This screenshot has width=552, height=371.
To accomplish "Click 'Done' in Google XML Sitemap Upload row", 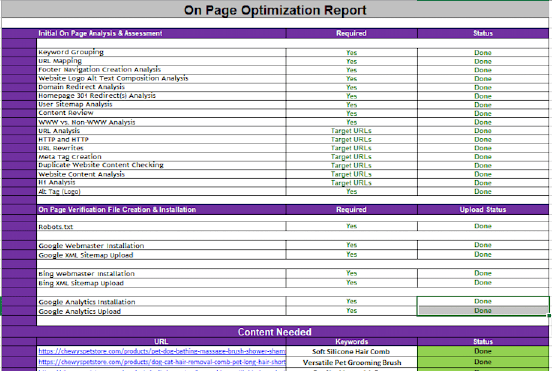I will [483, 254].
